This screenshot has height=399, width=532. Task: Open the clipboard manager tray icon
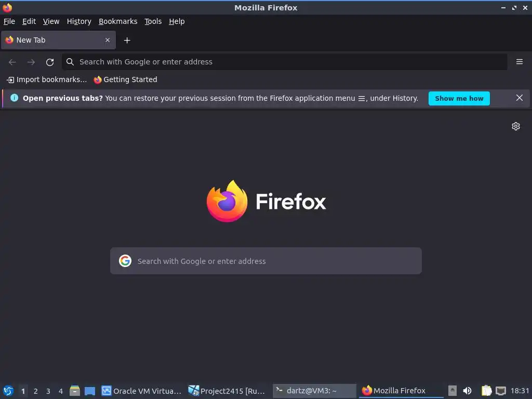point(486,391)
